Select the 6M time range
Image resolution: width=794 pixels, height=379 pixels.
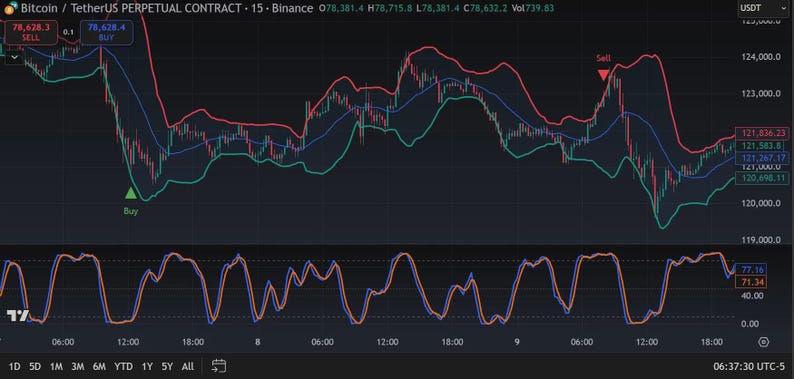(99, 366)
